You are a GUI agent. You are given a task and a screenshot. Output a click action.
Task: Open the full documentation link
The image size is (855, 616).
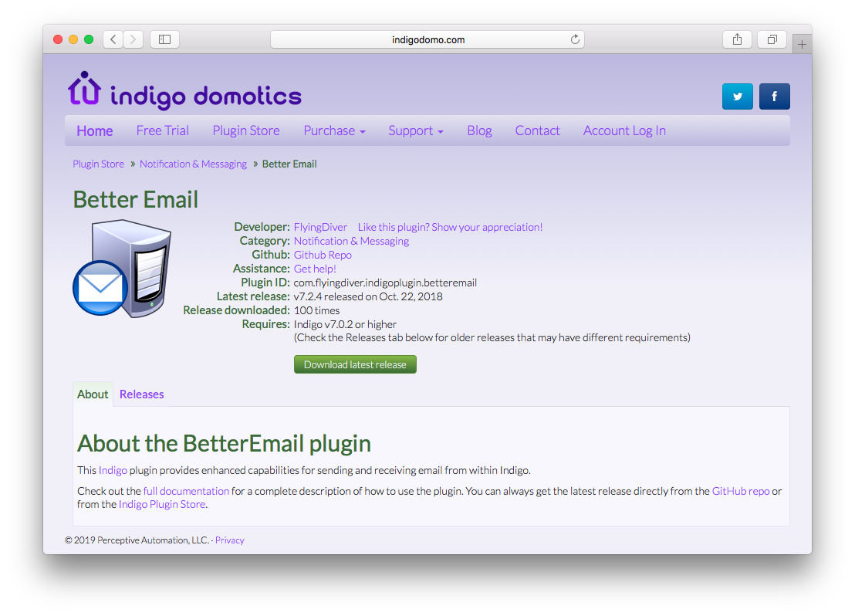pos(186,491)
